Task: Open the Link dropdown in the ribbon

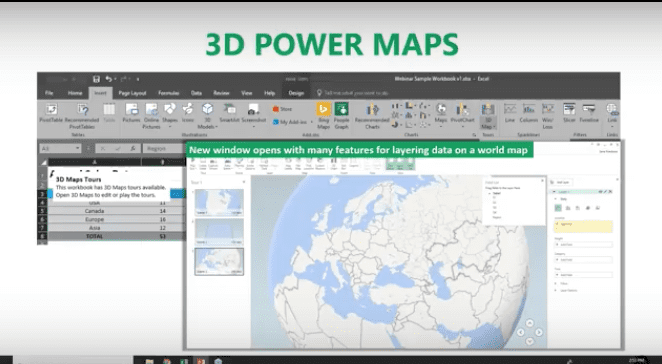Action: 612,115
